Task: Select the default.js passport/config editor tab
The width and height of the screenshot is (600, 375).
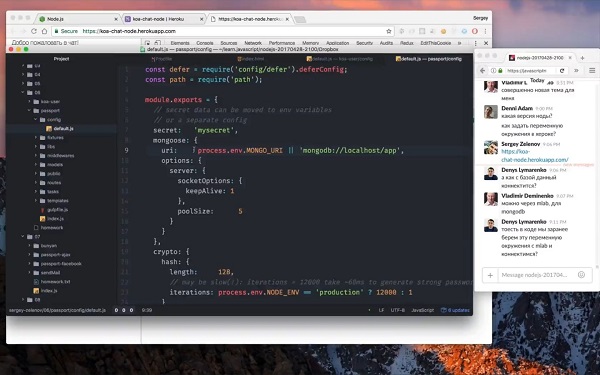Action: click(x=429, y=59)
